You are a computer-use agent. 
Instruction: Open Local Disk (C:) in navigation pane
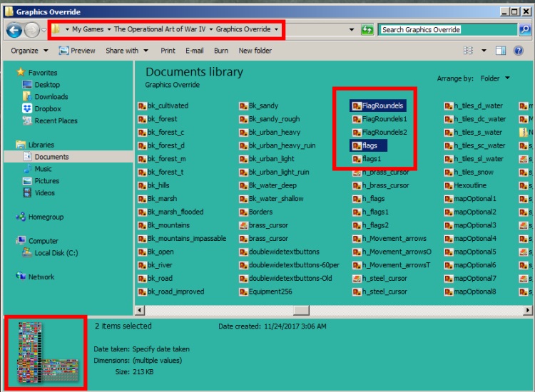50,253
